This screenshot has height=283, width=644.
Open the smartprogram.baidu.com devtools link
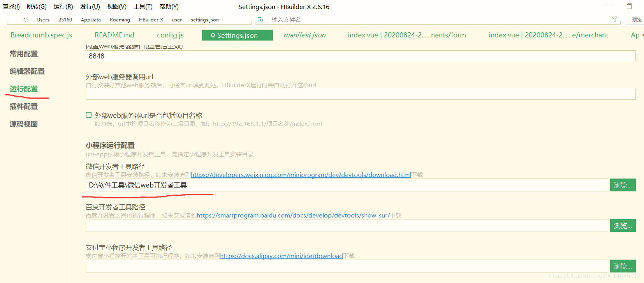[293, 215]
